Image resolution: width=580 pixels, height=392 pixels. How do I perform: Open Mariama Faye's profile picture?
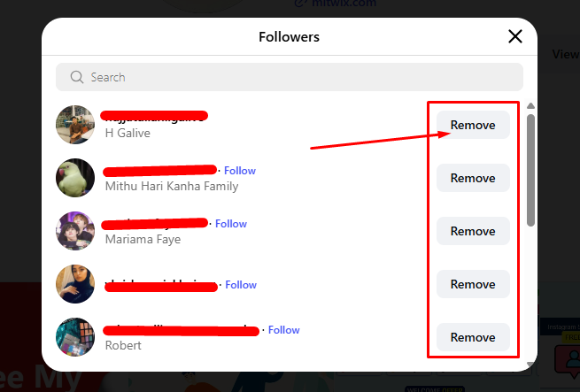[75, 231]
